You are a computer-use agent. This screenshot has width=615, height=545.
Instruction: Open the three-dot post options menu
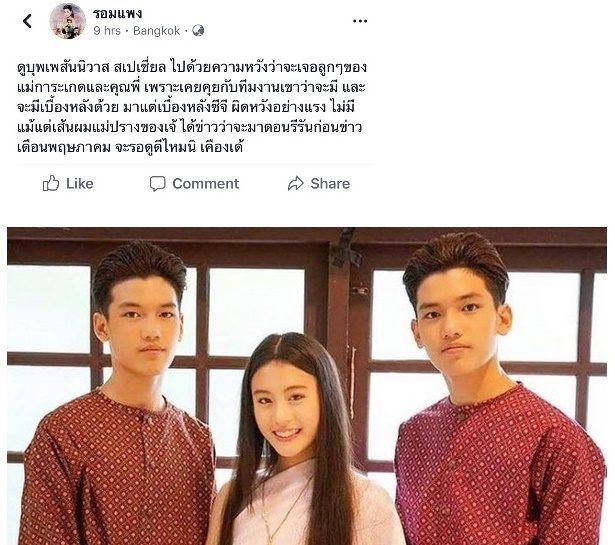point(360,21)
